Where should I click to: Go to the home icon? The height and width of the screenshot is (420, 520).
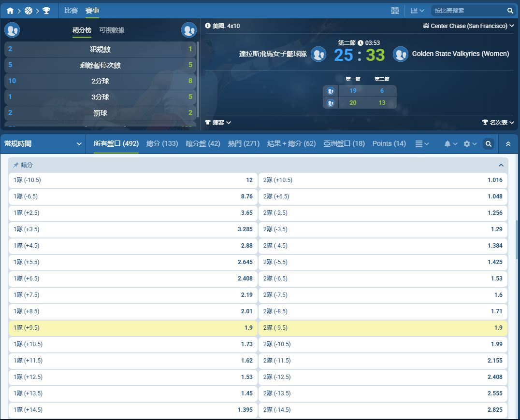point(10,11)
